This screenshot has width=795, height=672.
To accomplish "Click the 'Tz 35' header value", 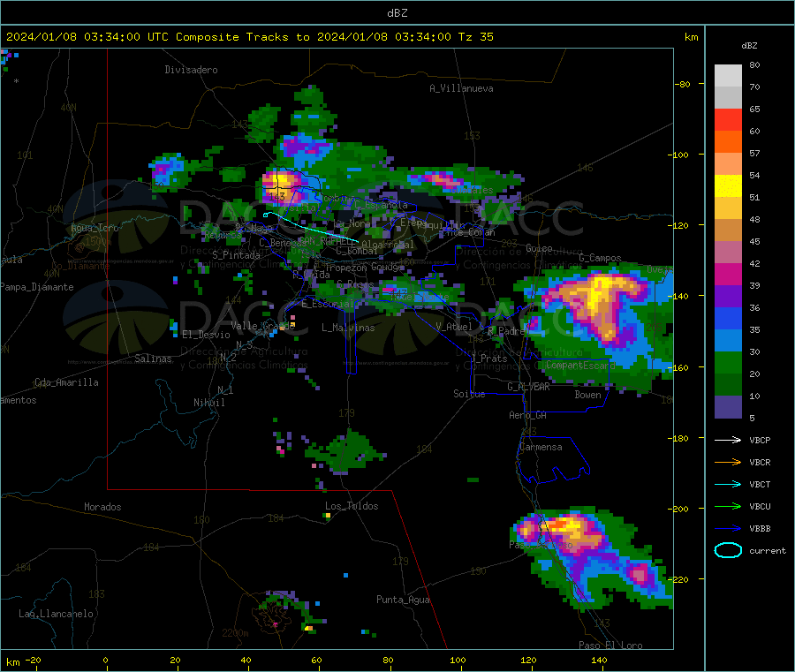I will pos(476,37).
